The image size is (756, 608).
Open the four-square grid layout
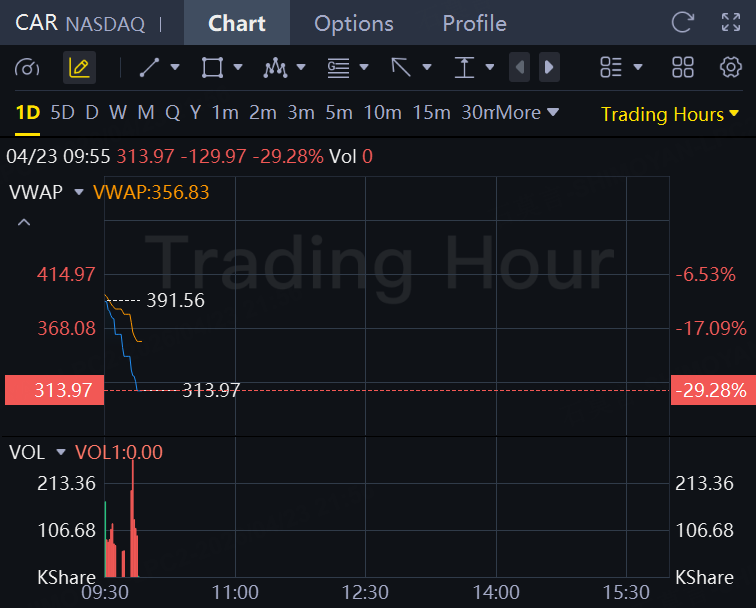pos(683,67)
